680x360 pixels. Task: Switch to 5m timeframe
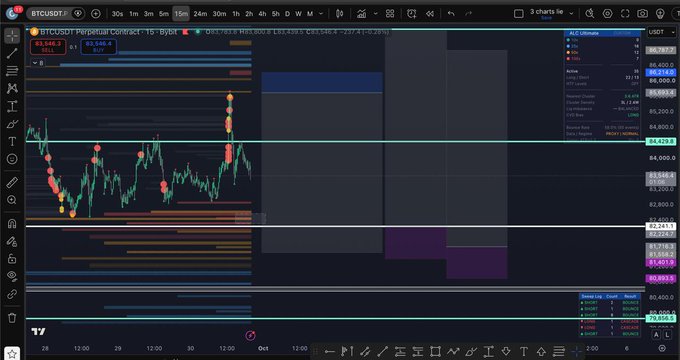pyautogui.click(x=163, y=14)
